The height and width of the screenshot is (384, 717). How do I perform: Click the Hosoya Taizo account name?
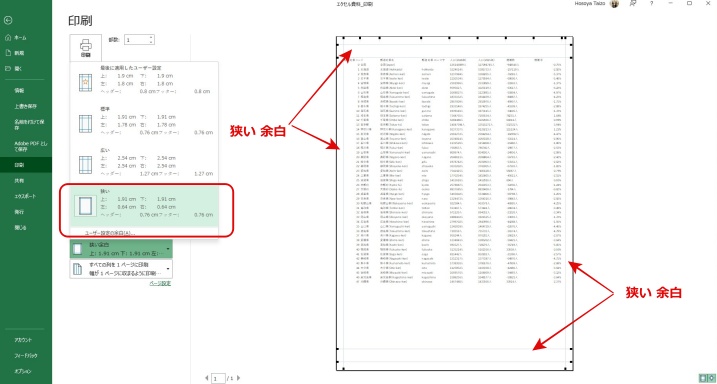tap(591, 3)
